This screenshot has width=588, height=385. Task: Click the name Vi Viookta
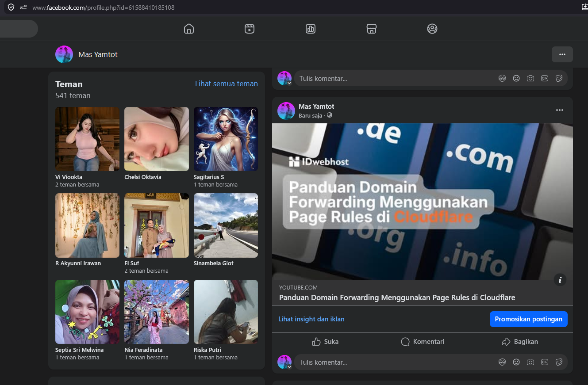tap(69, 177)
